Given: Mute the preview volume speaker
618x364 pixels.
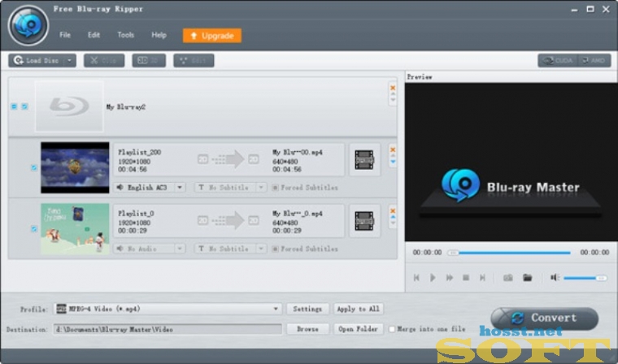Looking at the screenshot, I should tap(555, 278).
